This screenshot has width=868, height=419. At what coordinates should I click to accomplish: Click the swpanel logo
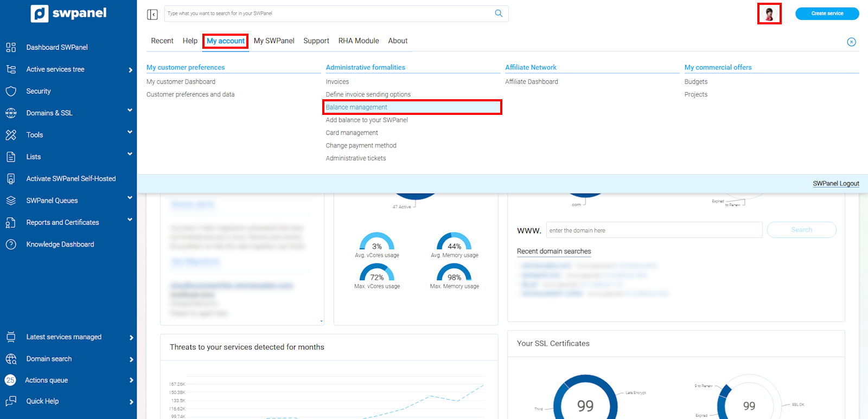coord(68,13)
